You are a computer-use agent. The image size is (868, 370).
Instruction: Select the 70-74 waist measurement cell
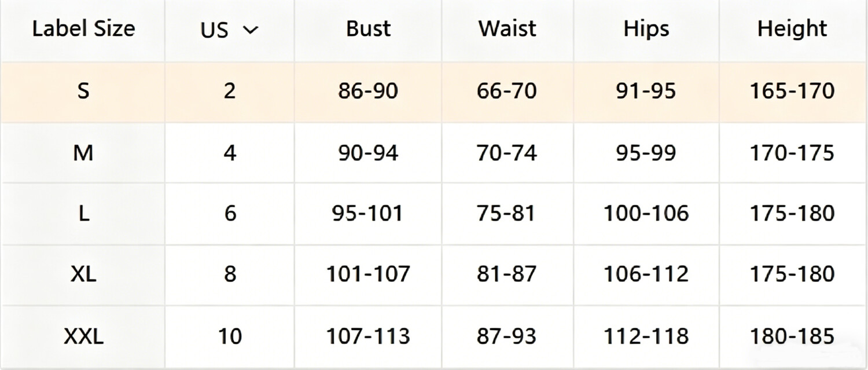click(507, 153)
